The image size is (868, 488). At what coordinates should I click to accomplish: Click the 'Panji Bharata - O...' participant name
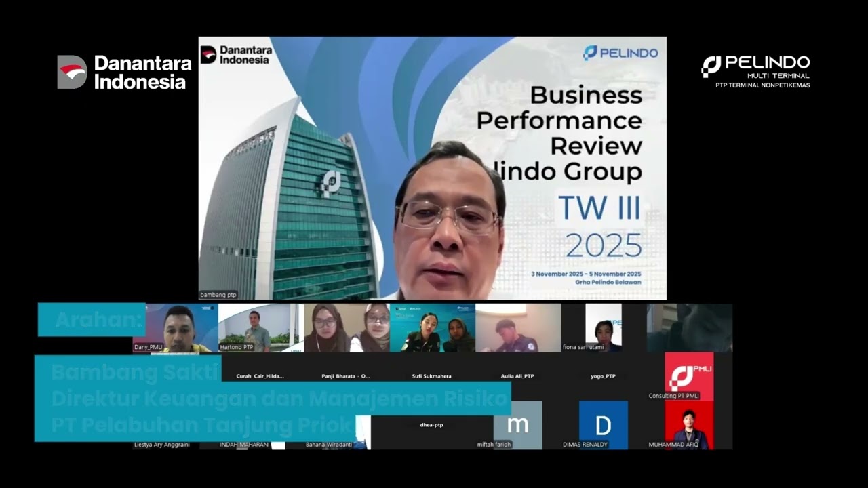pos(346,376)
